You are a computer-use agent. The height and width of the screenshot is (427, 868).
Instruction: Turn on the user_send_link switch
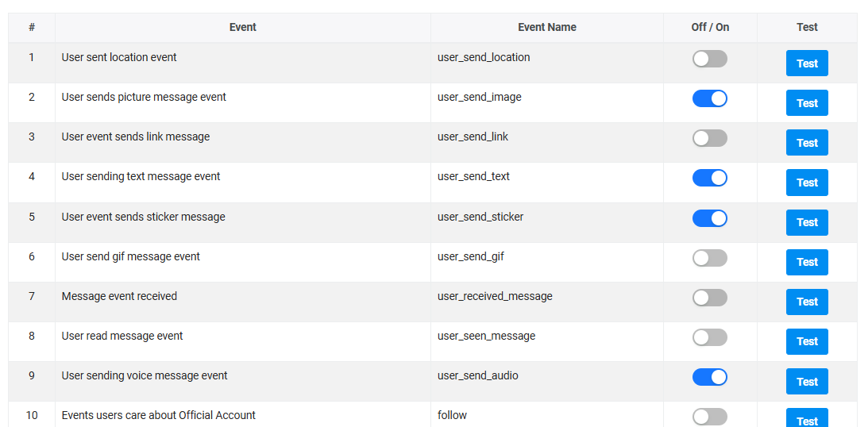click(x=710, y=138)
